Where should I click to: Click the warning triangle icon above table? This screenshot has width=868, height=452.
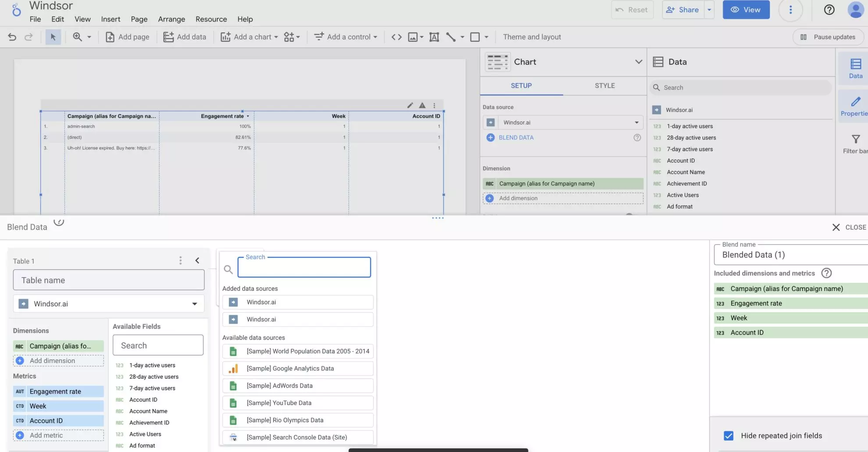click(x=422, y=105)
